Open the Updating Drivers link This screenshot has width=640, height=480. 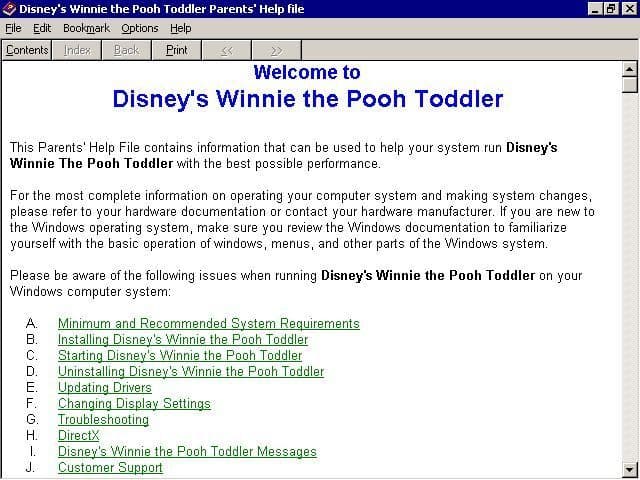point(104,387)
